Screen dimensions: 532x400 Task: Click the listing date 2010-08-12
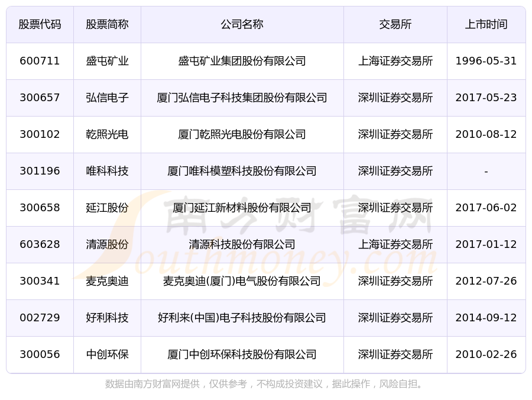pyautogui.click(x=486, y=134)
